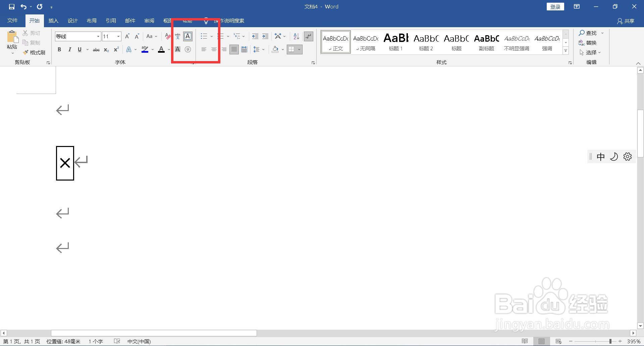Open Tell Me lightbulb search
This screenshot has width=644, height=346.
coord(206,21)
